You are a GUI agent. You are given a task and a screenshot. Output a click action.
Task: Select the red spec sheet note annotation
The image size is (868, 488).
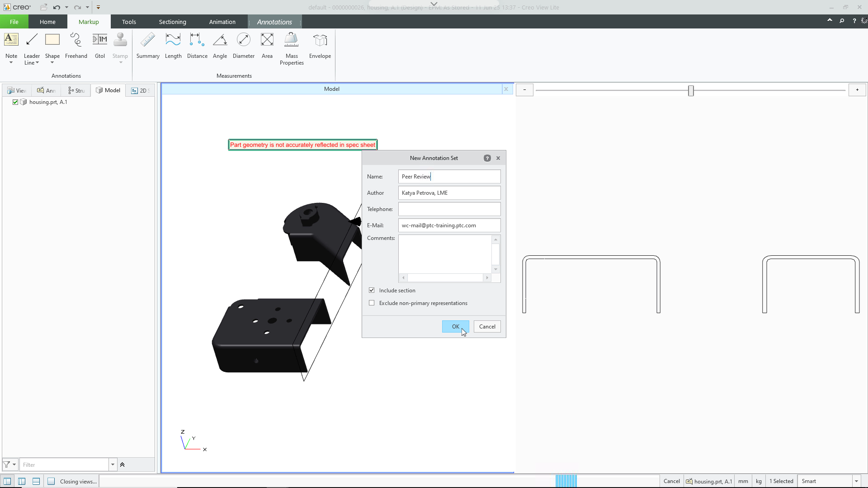pyautogui.click(x=302, y=145)
